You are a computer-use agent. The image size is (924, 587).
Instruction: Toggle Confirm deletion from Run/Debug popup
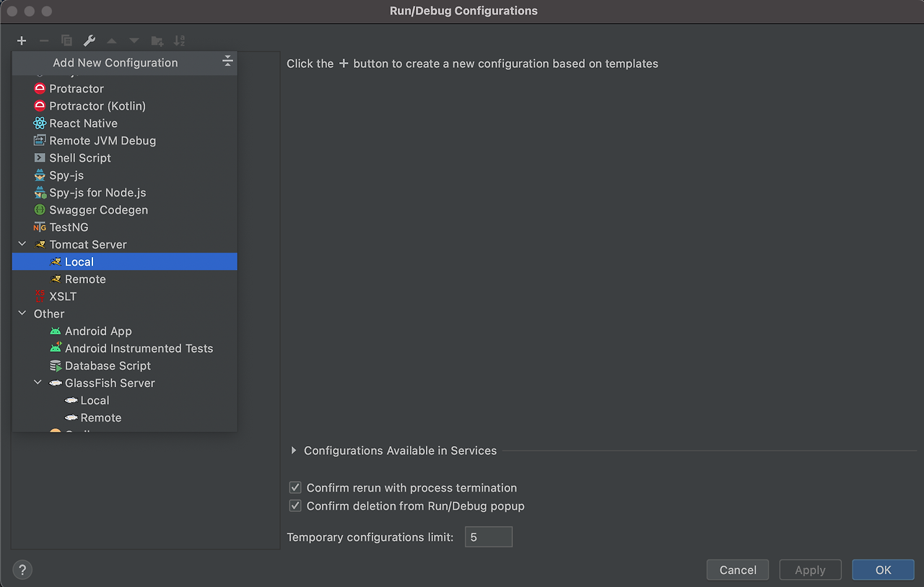[295, 506]
